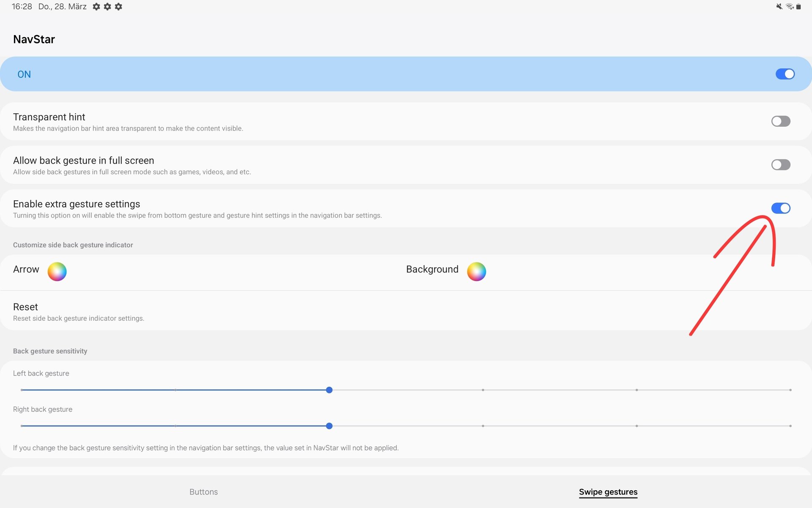Tap the third gear icon in the status bar
The width and height of the screenshot is (812, 508).
point(118,7)
